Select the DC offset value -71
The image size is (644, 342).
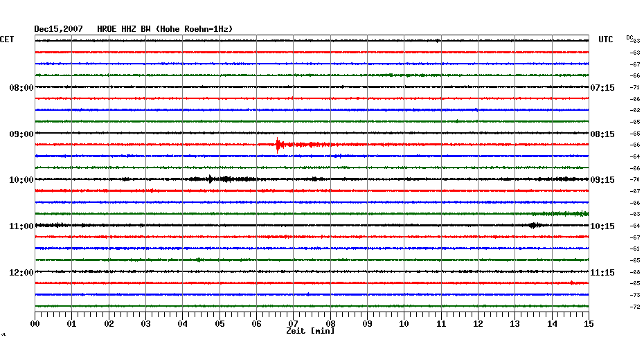tap(635, 87)
